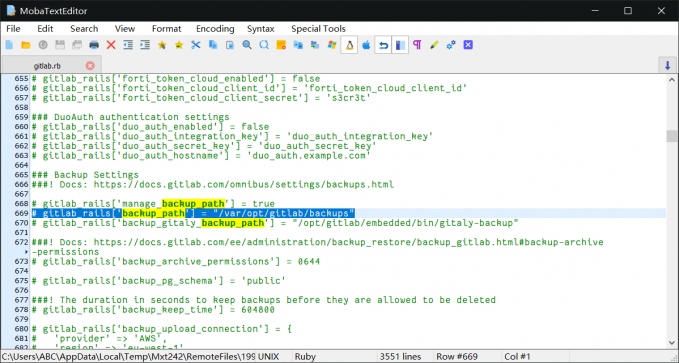Select UNIX format penguin icon

click(349, 45)
